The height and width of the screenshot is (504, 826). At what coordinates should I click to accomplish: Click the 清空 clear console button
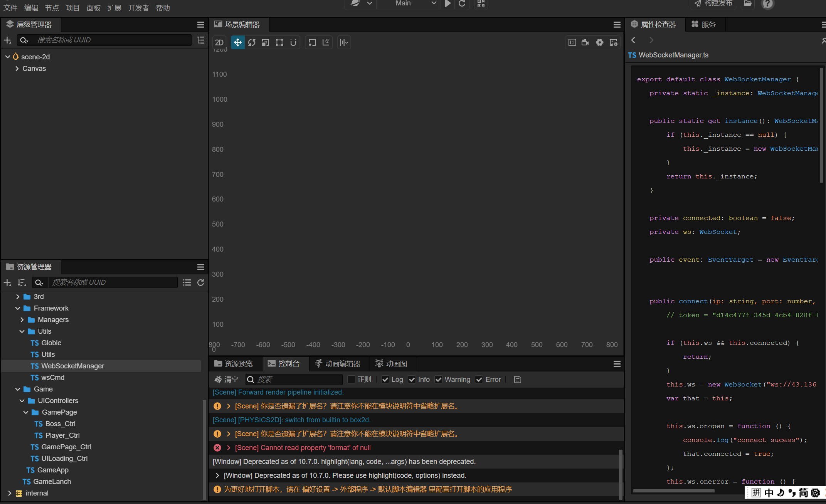click(x=227, y=380)
